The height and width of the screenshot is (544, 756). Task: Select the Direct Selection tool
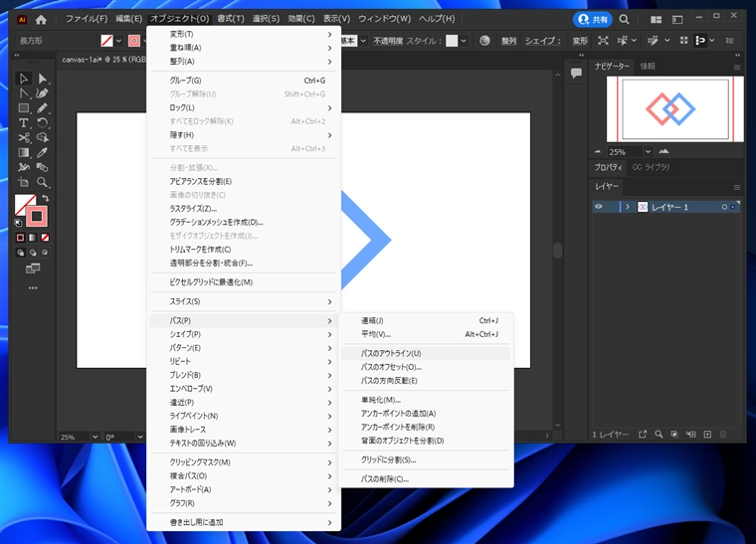coord(43,79)
